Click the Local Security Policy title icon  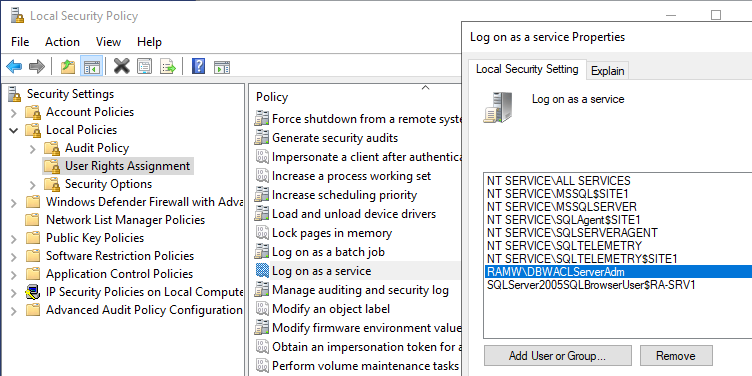pos(17,15)
